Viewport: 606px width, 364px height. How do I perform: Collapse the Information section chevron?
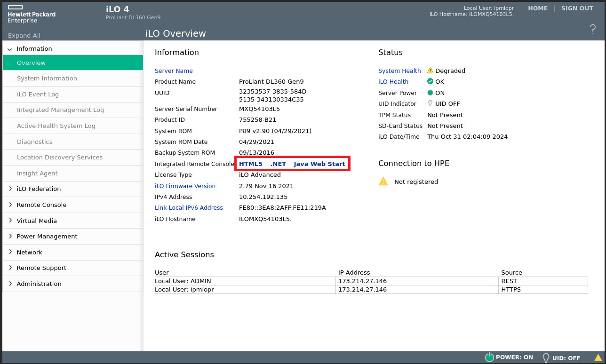tap(10, 49)
